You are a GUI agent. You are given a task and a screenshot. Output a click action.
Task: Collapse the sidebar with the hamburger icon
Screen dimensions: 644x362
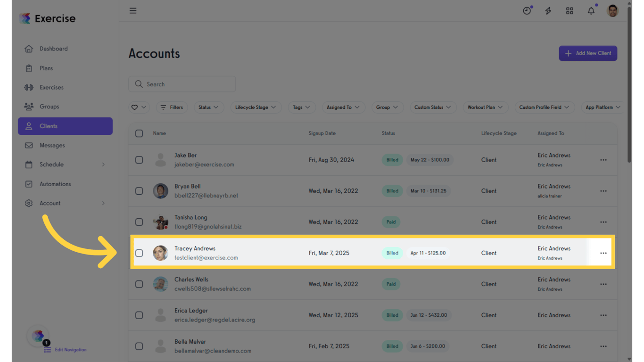[132, 10]
